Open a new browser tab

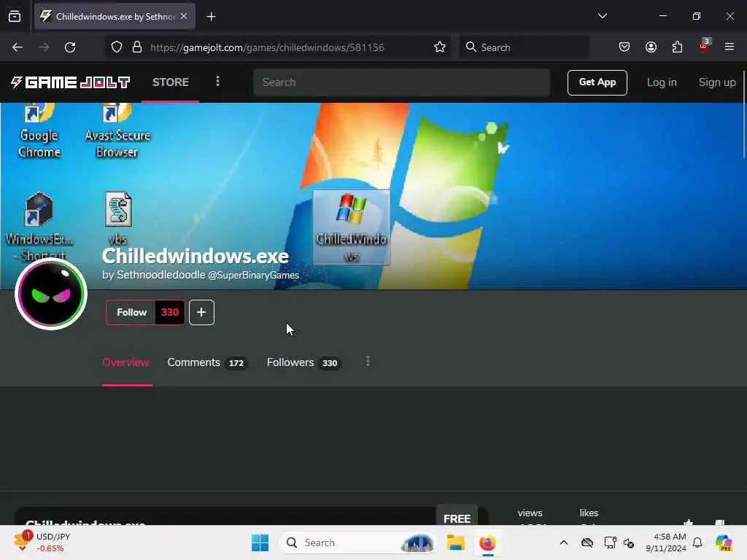[211, 17]
